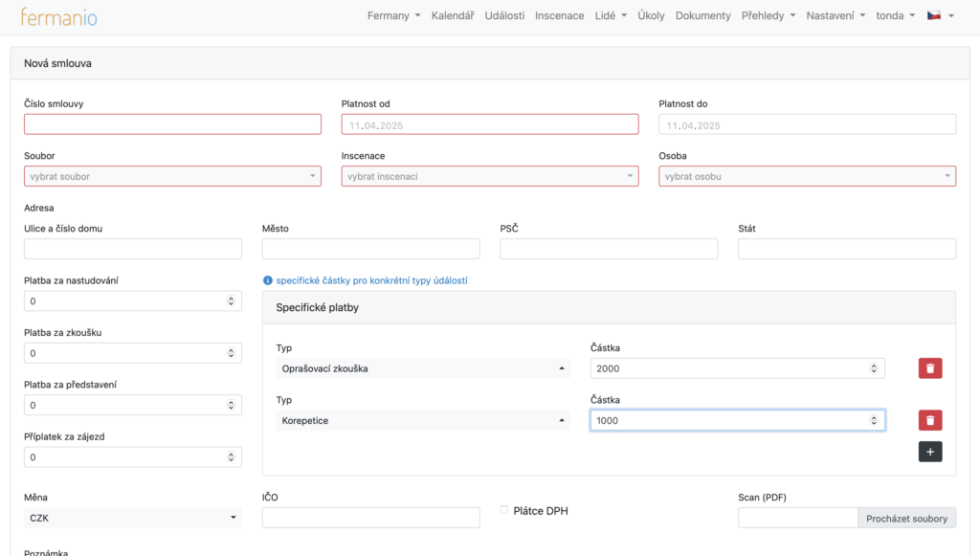
Task: Click the Částka field containing 1000
Action: point(738,420)
